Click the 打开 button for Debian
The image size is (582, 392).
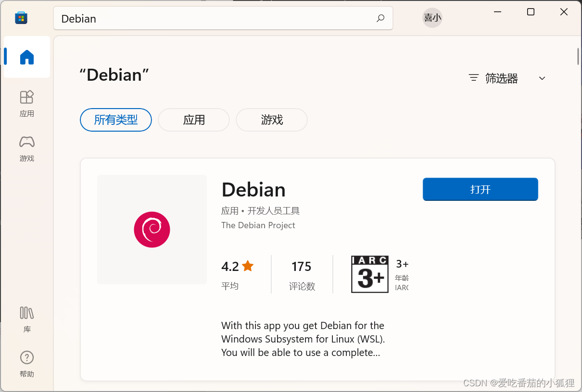click(x=481, y=189)
